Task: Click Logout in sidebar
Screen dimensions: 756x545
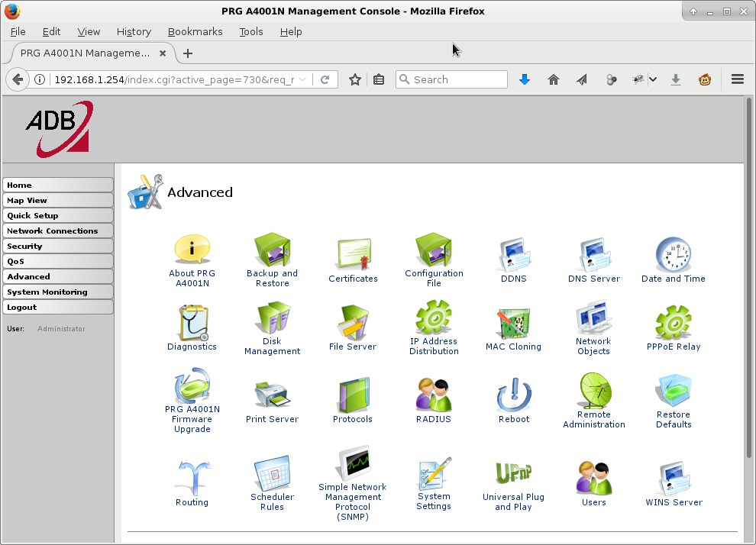Action: (x=58, y=307)
